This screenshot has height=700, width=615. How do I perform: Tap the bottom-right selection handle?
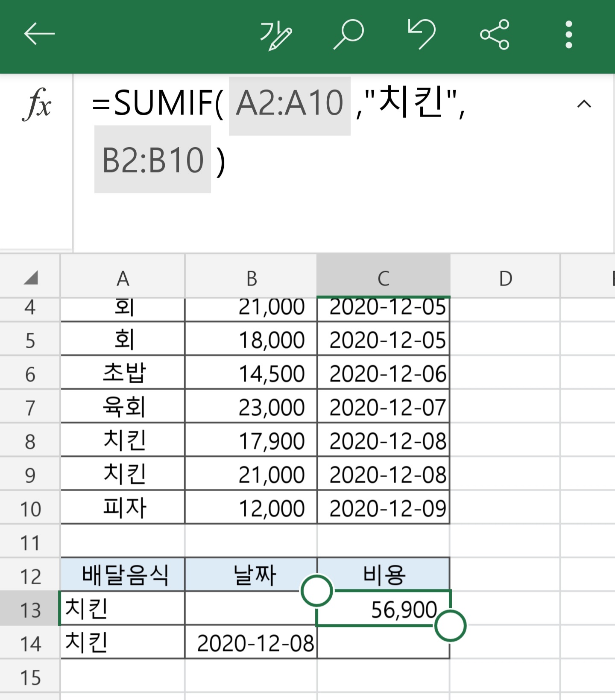point(450,626)
